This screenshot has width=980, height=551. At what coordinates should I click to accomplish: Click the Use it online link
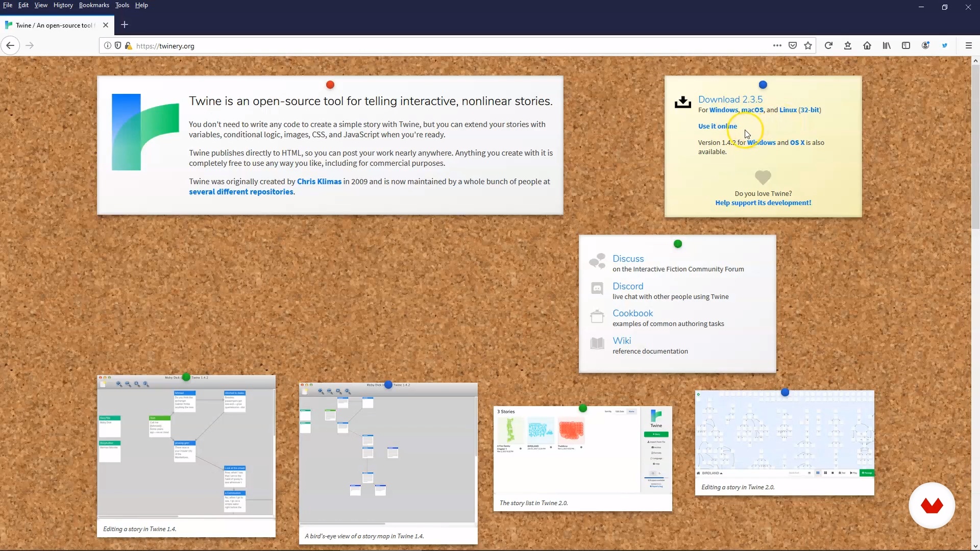[717, 126]
